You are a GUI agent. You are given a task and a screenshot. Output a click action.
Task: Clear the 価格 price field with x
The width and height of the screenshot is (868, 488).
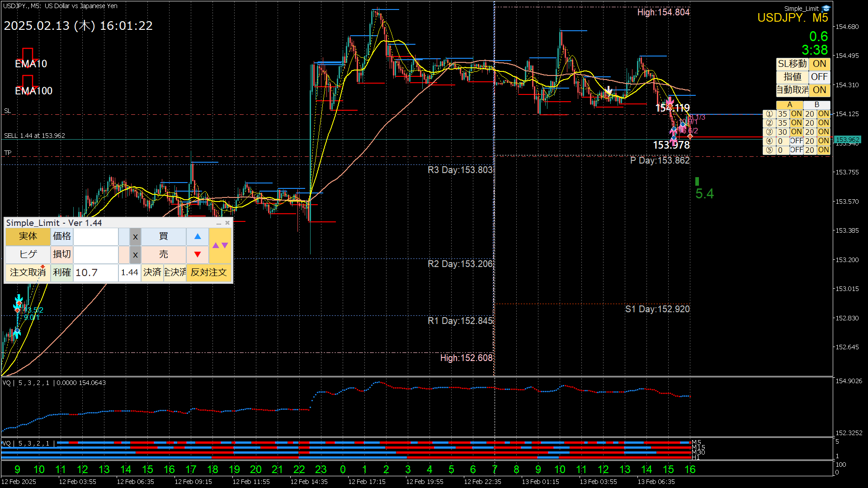tap(135, 236)
